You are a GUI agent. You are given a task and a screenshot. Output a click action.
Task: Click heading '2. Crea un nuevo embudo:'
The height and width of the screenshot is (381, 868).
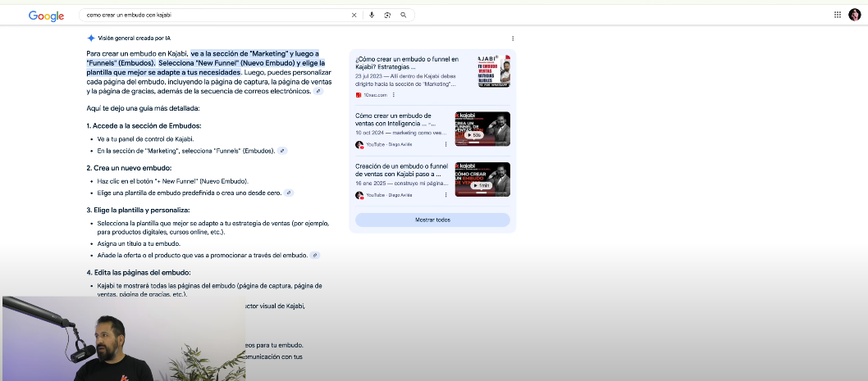[x=129, y=167]
